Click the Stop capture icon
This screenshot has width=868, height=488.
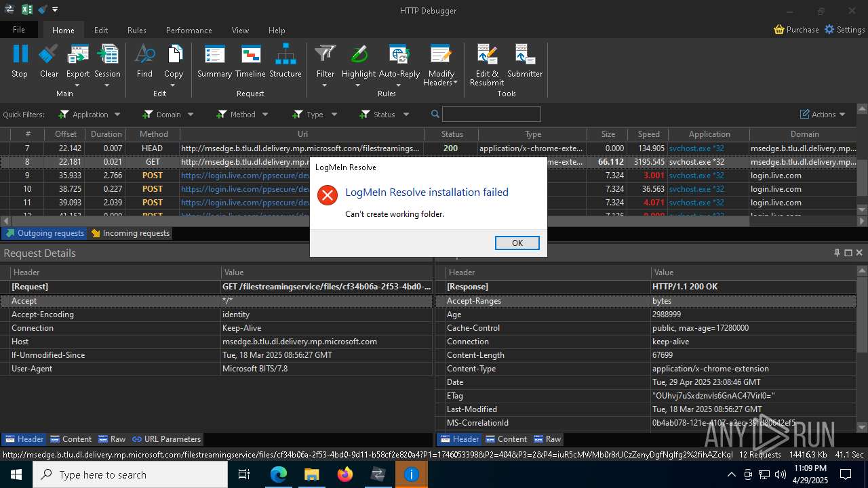click(20, 54)
